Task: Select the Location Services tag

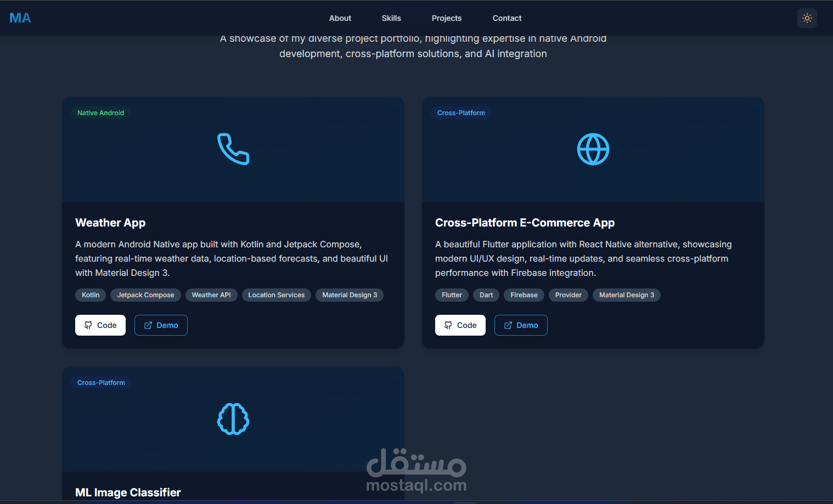Action: [x=277, y=295]
